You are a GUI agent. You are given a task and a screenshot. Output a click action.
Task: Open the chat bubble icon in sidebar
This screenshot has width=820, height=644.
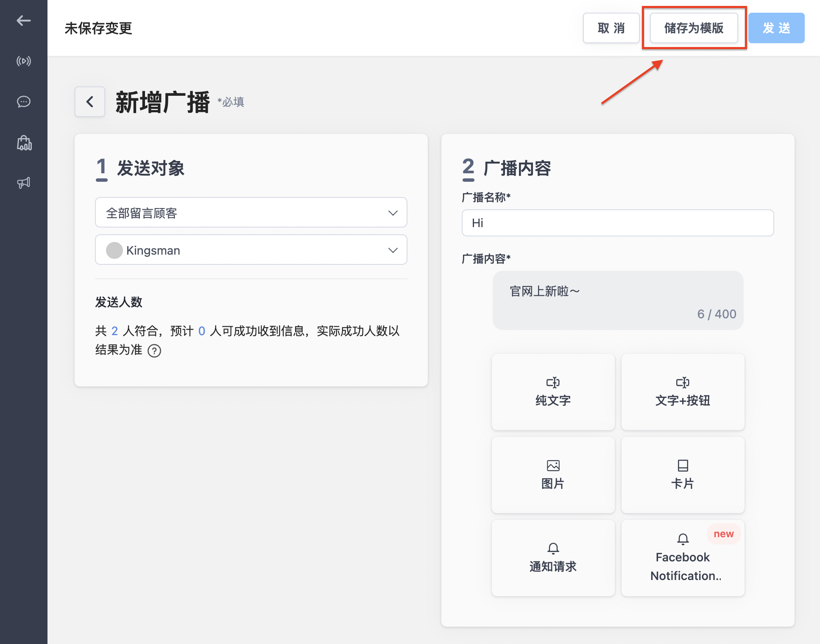24,102
